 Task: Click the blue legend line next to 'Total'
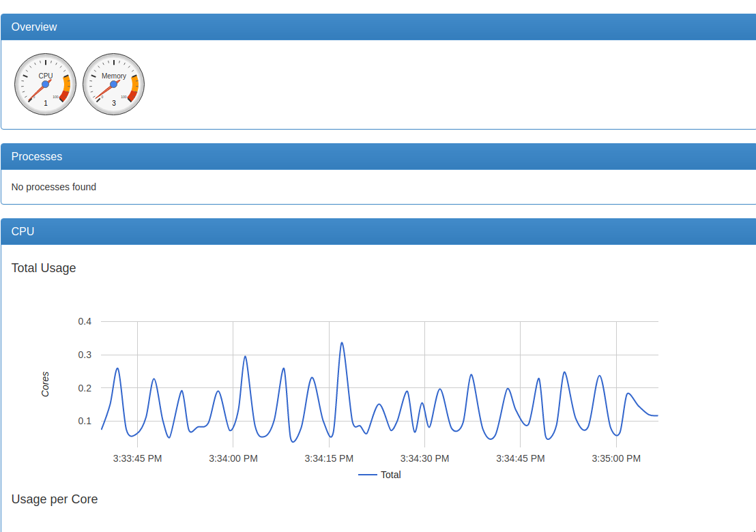click(x=367, y=475)
